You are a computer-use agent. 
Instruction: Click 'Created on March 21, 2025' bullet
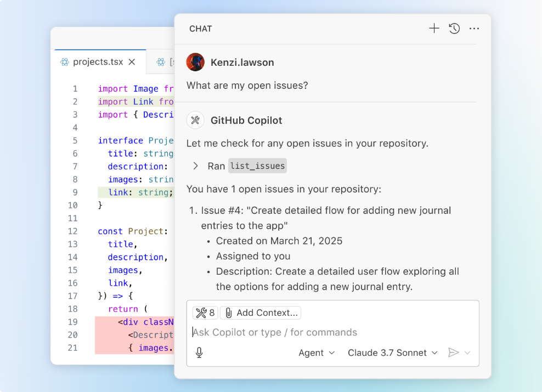click(279, 241)
